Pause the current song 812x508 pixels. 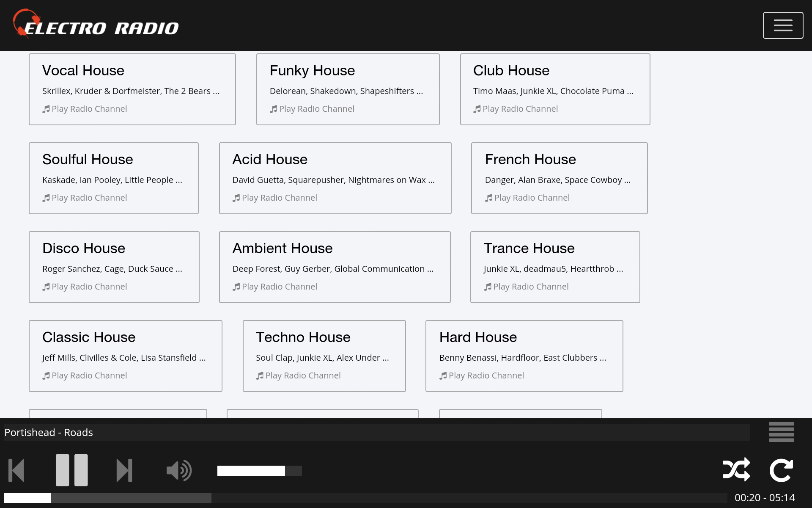tap(72, 470)
